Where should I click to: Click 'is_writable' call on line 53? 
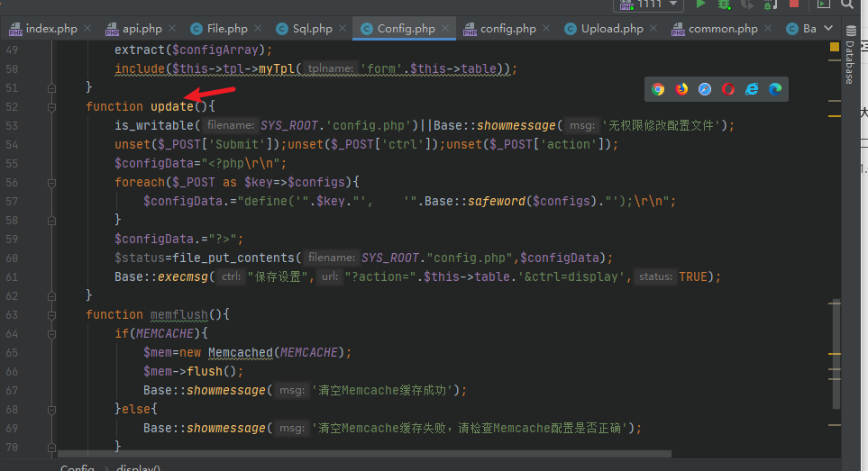click(x=154, y=125)
